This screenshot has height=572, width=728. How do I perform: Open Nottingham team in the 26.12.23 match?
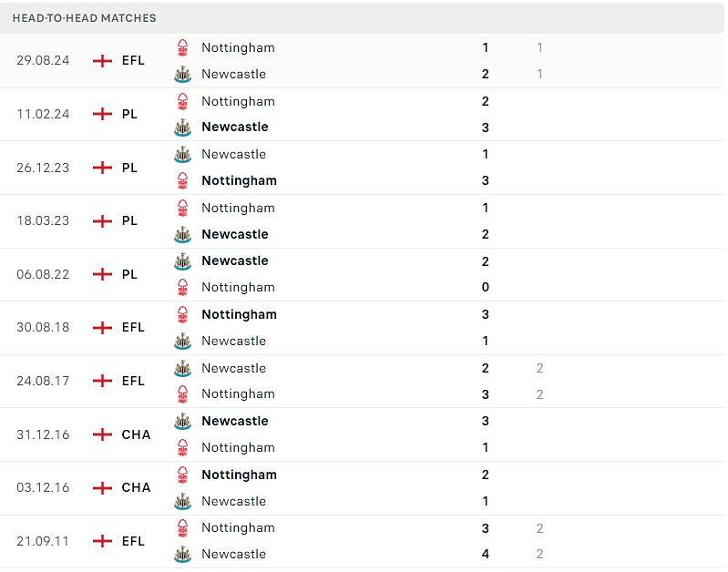pos(239,180)
